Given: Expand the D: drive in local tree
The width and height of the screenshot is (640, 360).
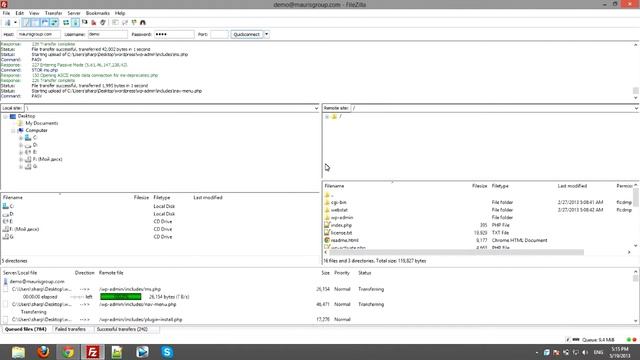Looking at the screenshot, I should [21, 145].
